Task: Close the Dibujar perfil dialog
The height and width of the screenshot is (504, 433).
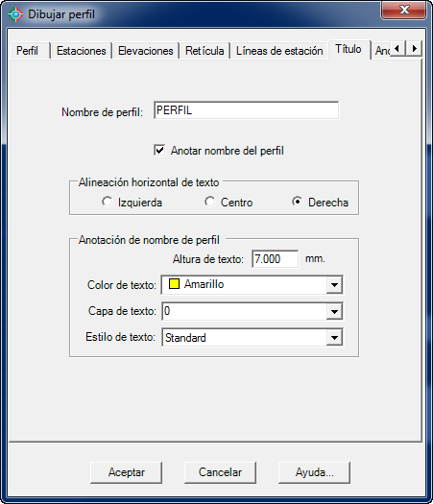Action: [x=404, y=10]
